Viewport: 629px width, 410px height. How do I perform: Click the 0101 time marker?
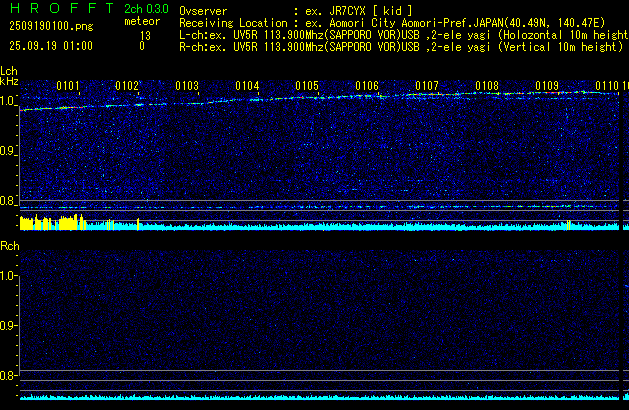point(68,86)
